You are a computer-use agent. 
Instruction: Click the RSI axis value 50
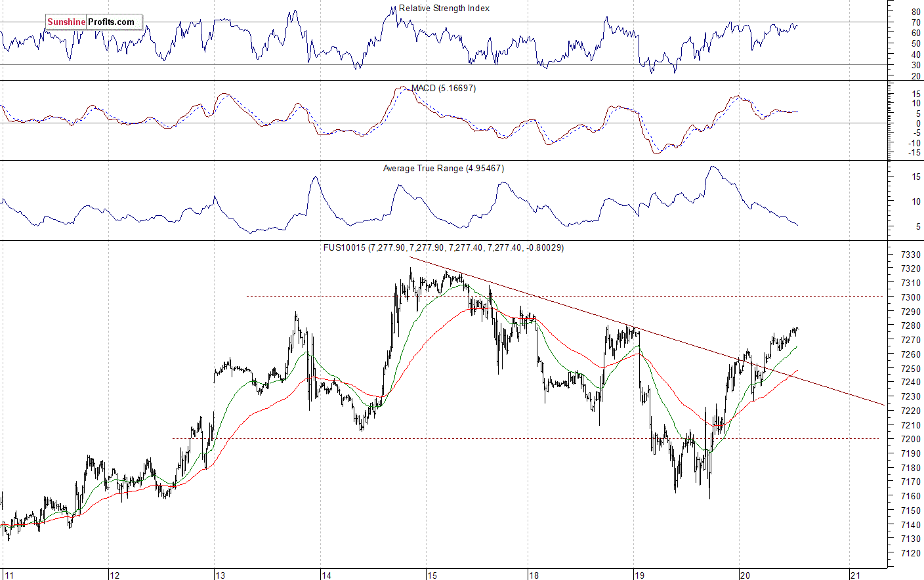tap(915, 44)
